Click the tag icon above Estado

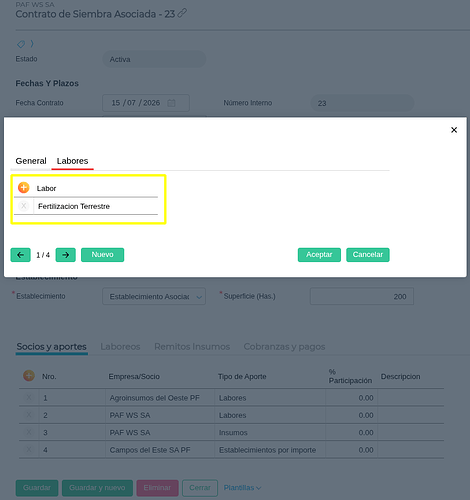[x=21, y=44]
